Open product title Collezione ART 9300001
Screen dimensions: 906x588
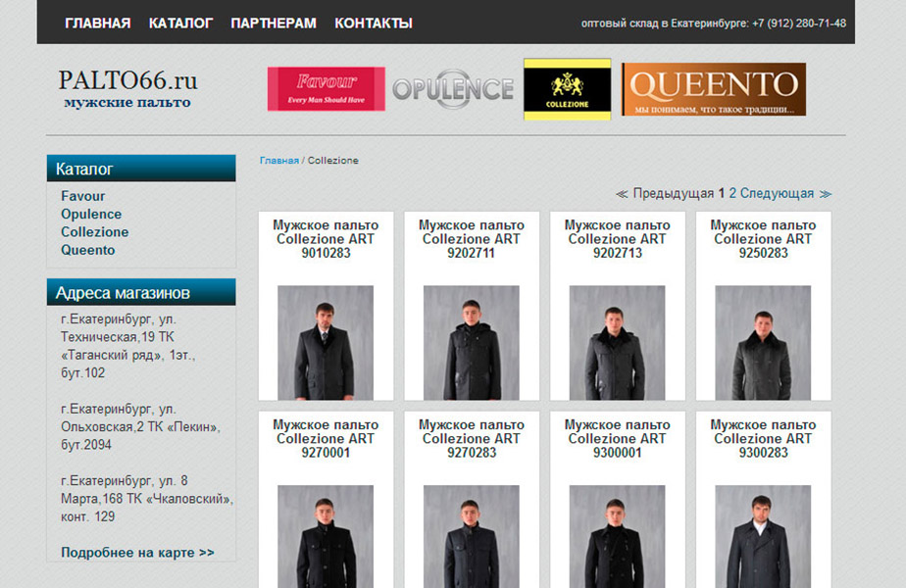tap(617, 438)
